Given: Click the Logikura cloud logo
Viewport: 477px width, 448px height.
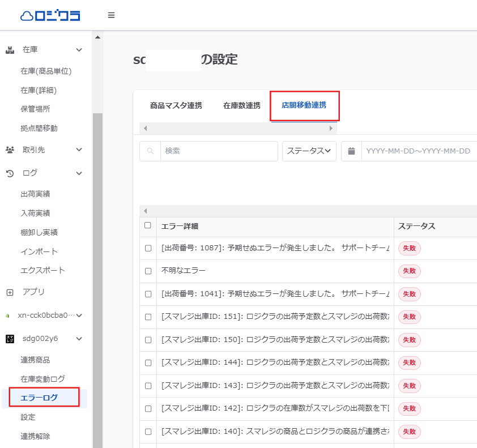Looking at the screenshot, I should click(x=50, y=15).
